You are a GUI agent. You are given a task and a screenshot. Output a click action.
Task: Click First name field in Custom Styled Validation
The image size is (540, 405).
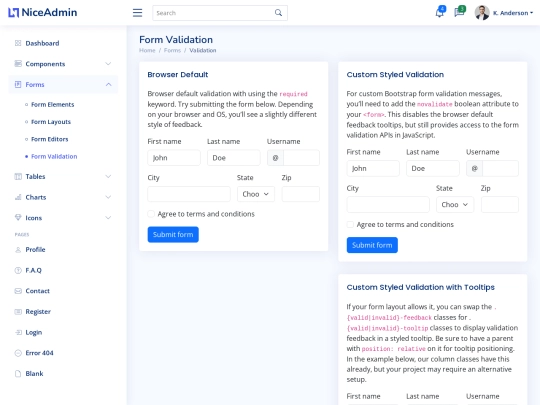tap(373, 168)
